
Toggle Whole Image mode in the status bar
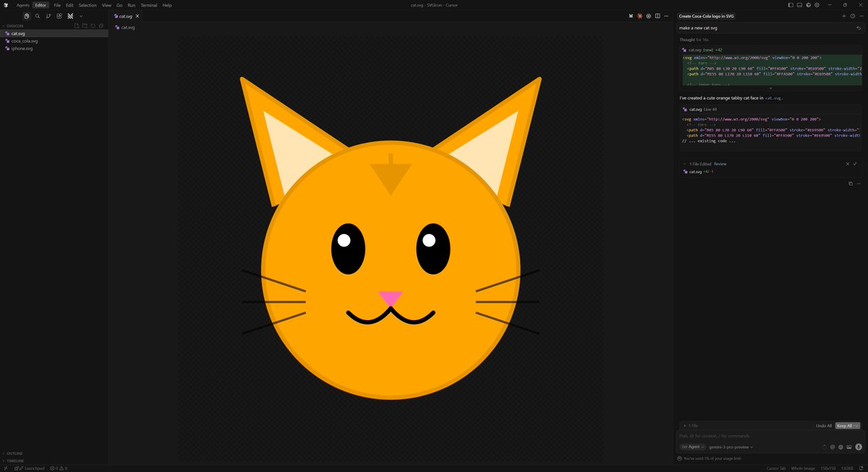pyautogui.click(x=803, y=468)
